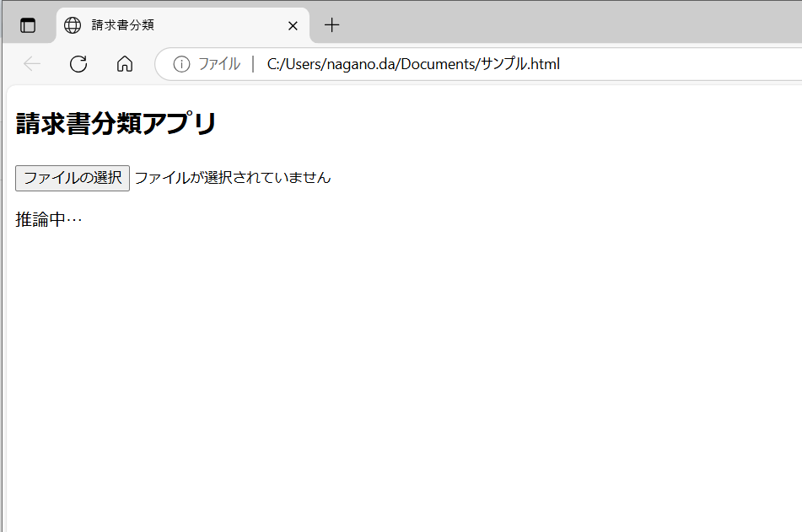Go back using the back arrow

tap(32, 64)
